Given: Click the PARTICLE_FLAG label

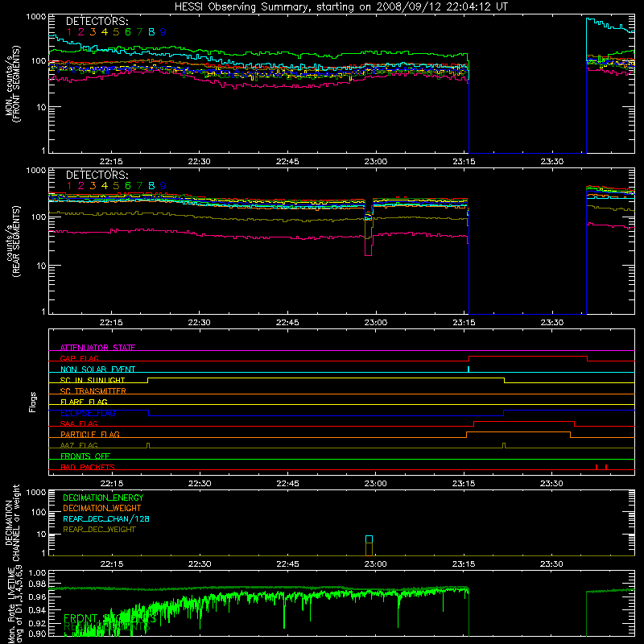Looking at the screenshot, I should [x=90, y=434].
